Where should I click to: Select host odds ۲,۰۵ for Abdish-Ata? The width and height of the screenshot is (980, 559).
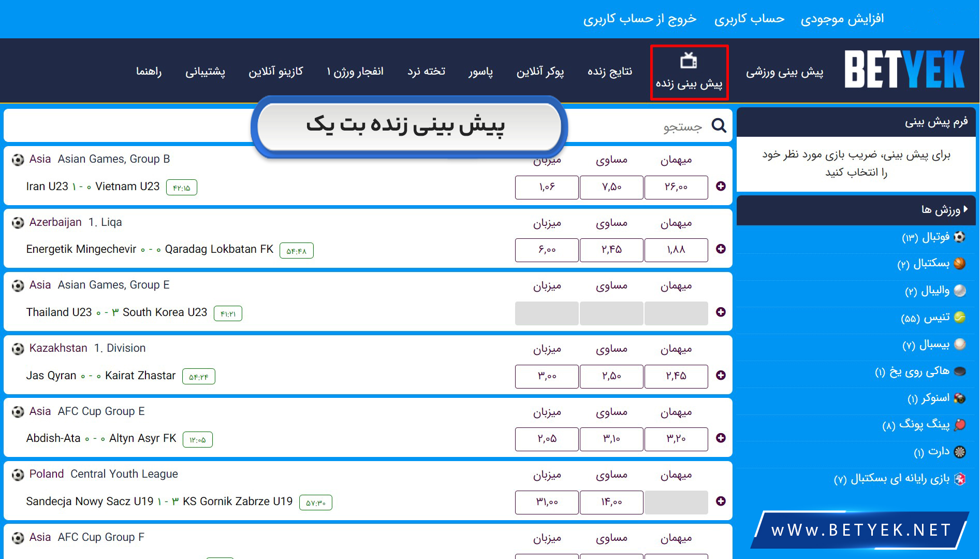pos(547,439)
